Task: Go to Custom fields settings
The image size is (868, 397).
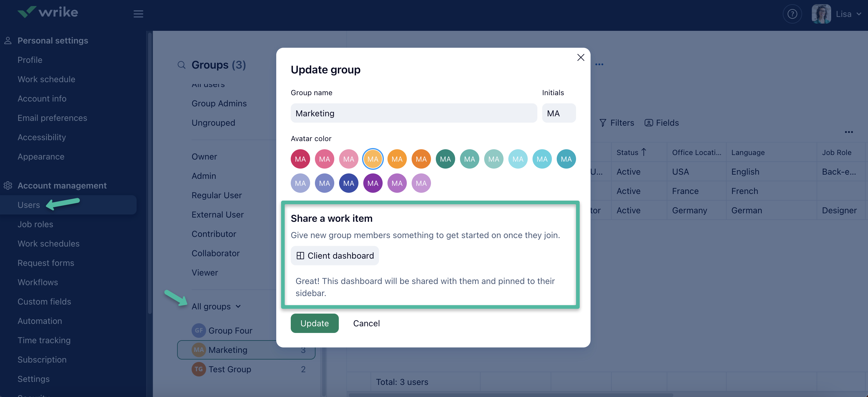Action: click(44, 301)
